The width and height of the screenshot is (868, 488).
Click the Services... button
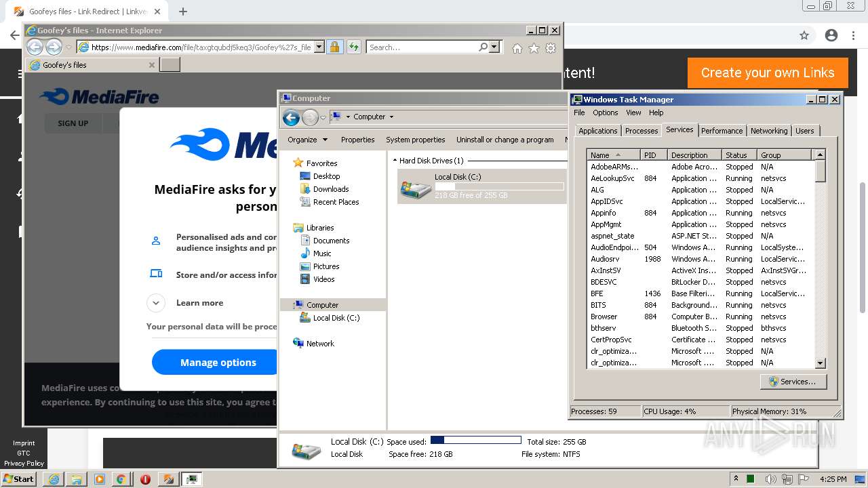click(793, 382)
